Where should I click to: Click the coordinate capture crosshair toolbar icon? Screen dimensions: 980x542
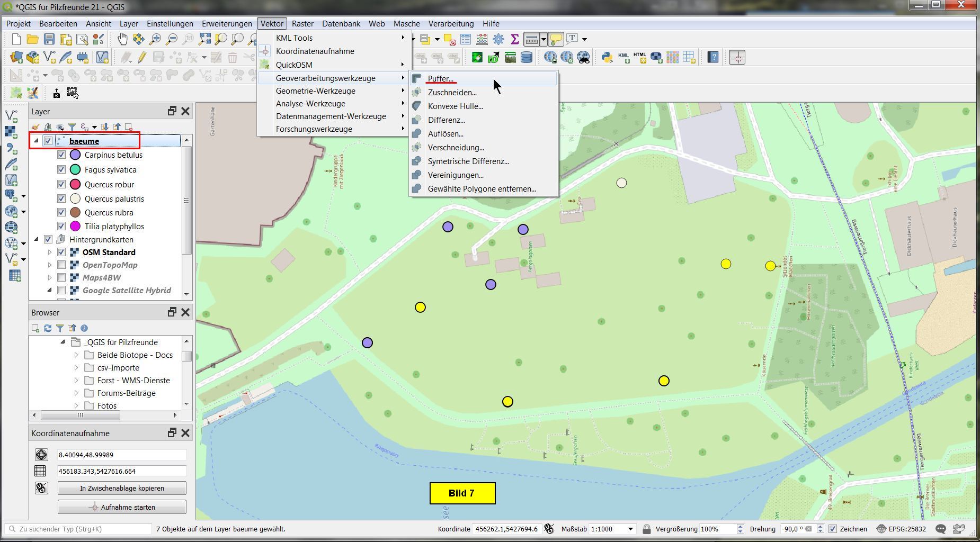[737, 57]
